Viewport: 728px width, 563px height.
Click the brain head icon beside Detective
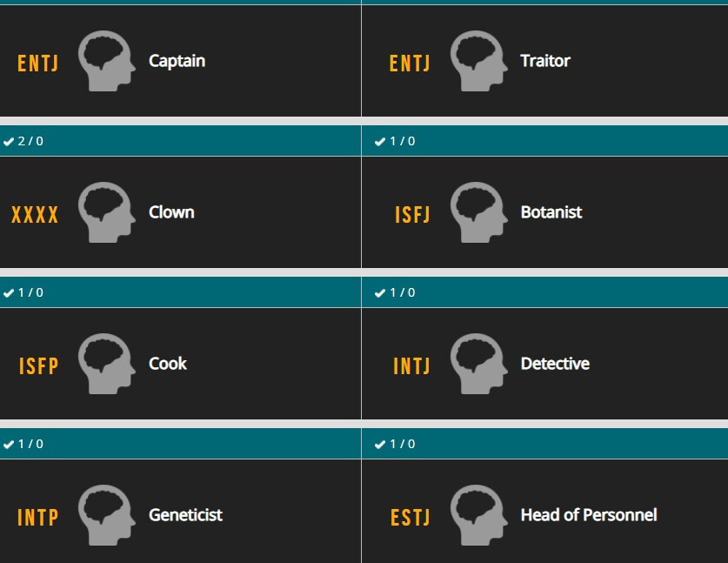[478, 364]
